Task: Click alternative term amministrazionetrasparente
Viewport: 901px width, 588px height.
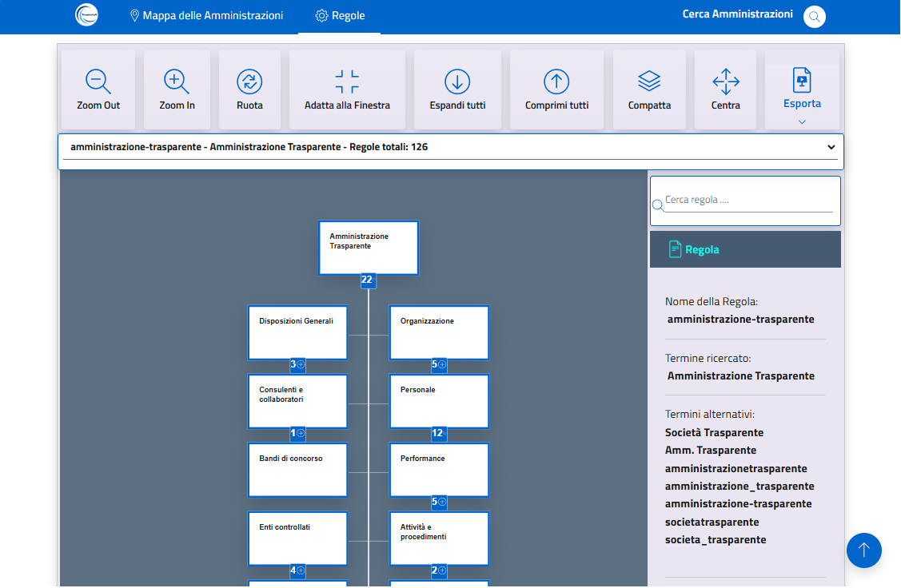Action: (736, 468)
